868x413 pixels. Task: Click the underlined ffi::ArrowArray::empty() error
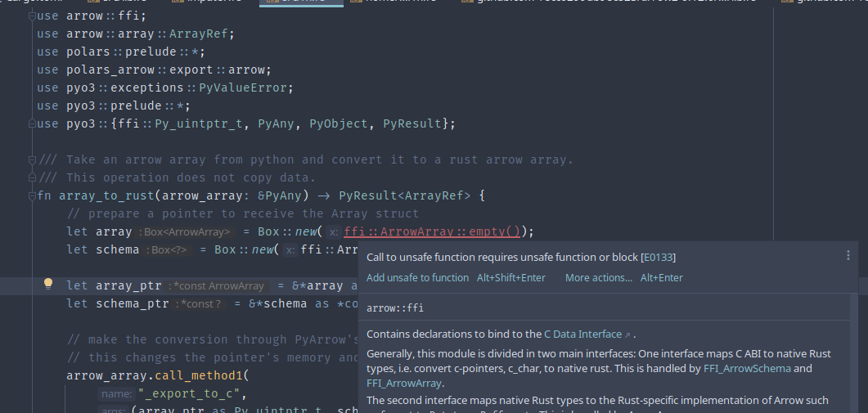click(432, 232)
